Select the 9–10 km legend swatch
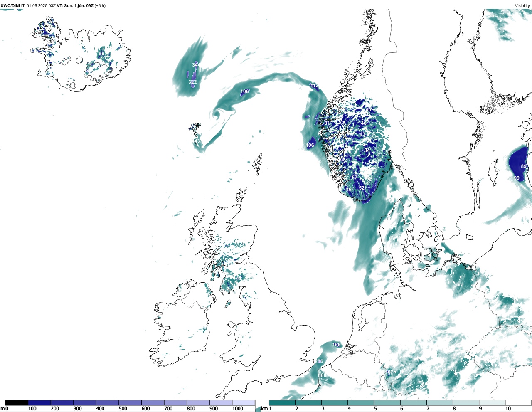Screen dimensions: 532x412 [x=492, y=403]
